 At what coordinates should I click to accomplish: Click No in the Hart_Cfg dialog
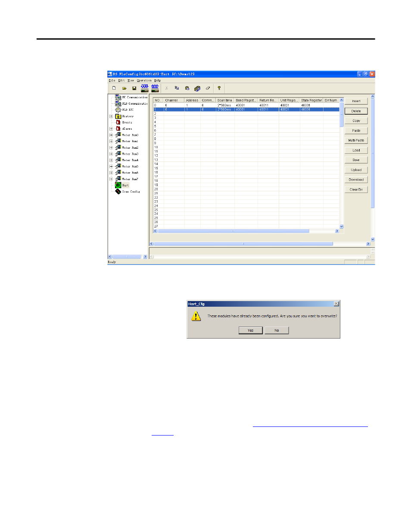[x=277, y=330]
